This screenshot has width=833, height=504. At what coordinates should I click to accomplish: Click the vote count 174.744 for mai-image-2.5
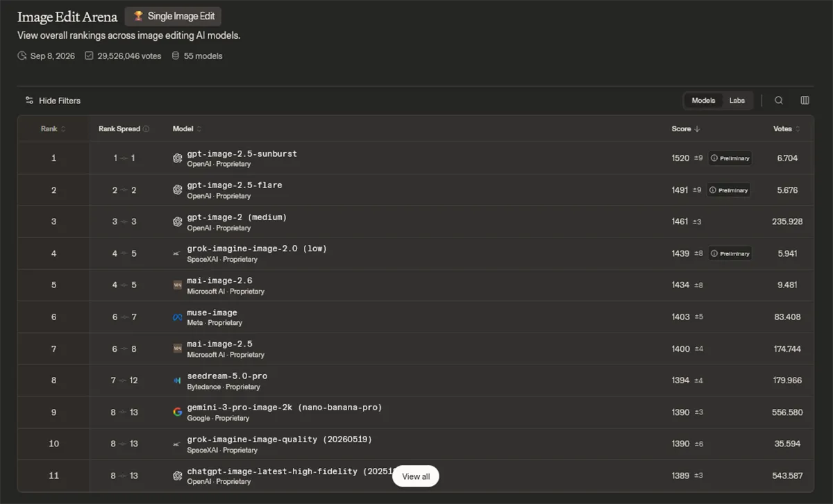787,348
